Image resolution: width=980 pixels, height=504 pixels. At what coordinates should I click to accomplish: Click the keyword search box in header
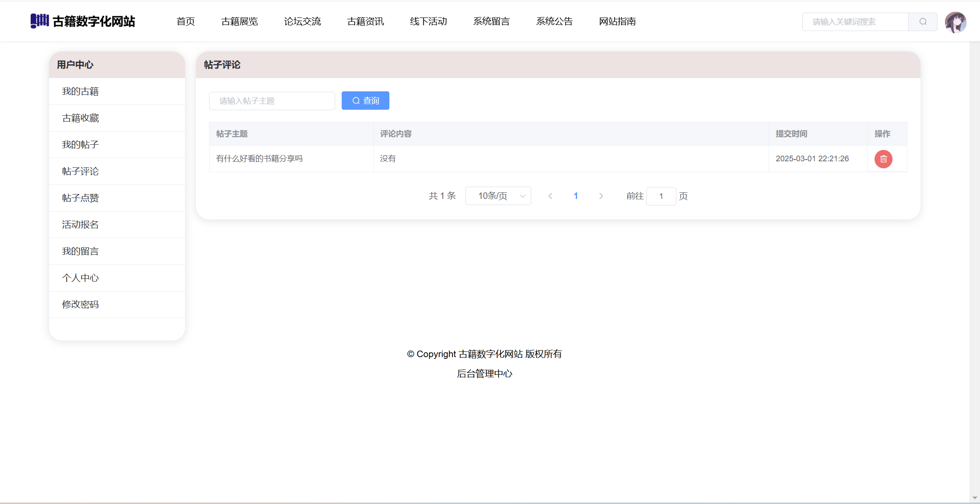tap(855, 22)
